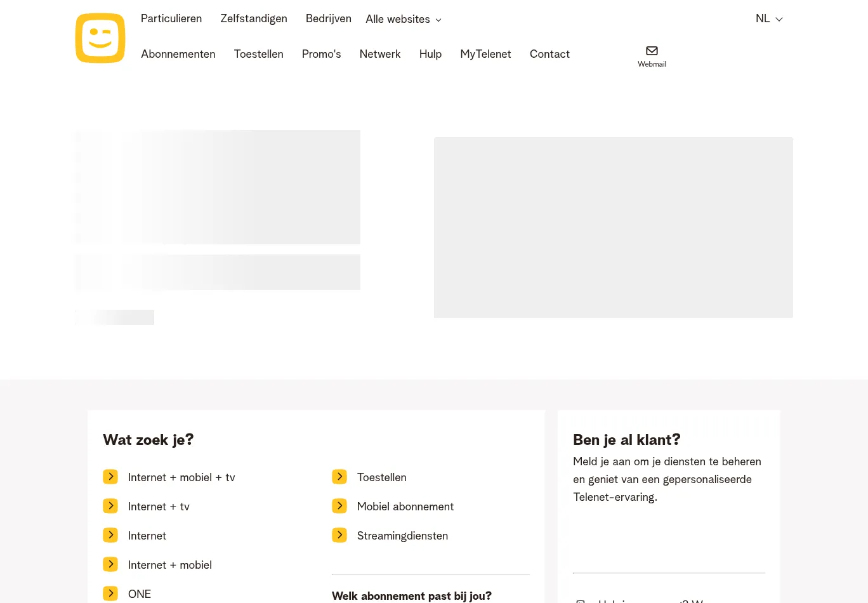Switch to the Particulieren section

pyautogui.click(x=171, y=18)
